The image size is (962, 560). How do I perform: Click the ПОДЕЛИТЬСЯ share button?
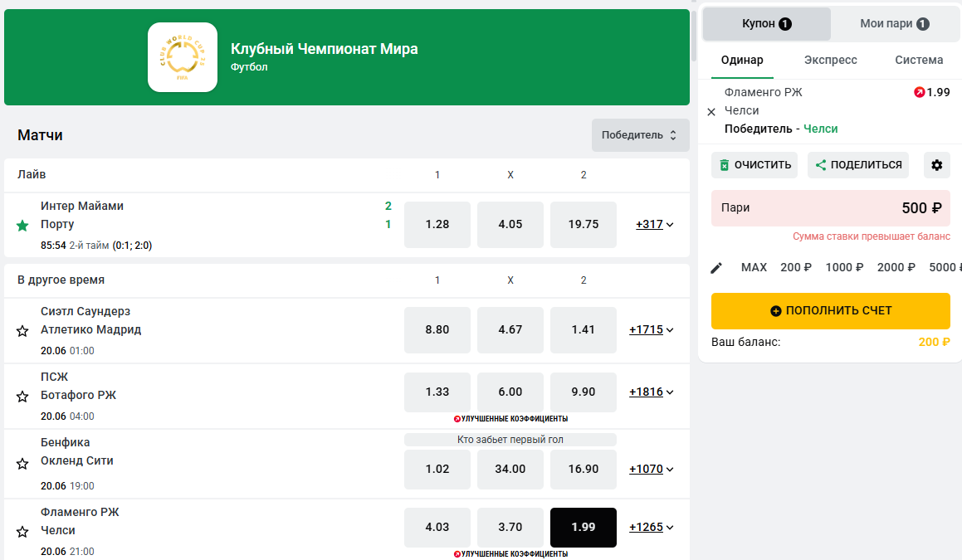[857, 165]
